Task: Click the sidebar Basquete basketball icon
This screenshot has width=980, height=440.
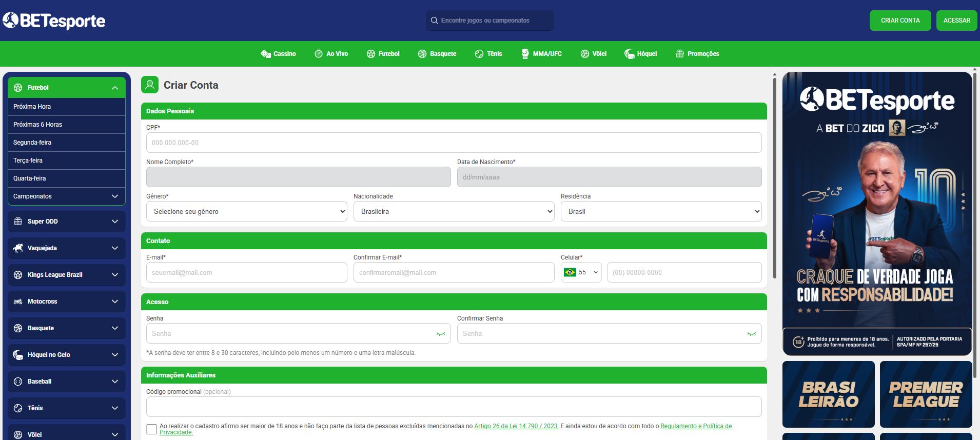Action: [x=18, y=328]
